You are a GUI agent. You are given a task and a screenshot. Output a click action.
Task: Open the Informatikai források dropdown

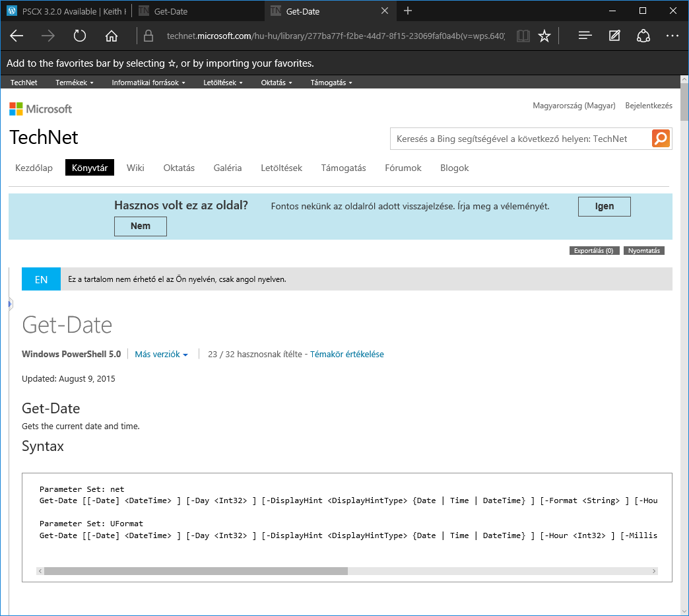pos(148,83)
